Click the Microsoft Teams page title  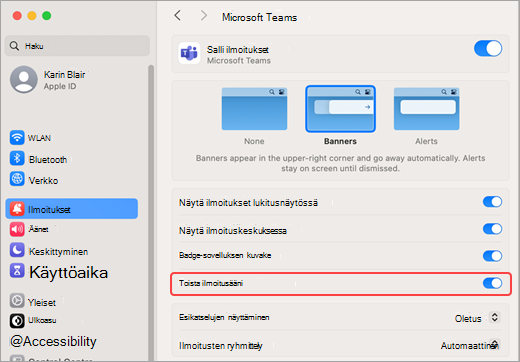click(259, 17)
